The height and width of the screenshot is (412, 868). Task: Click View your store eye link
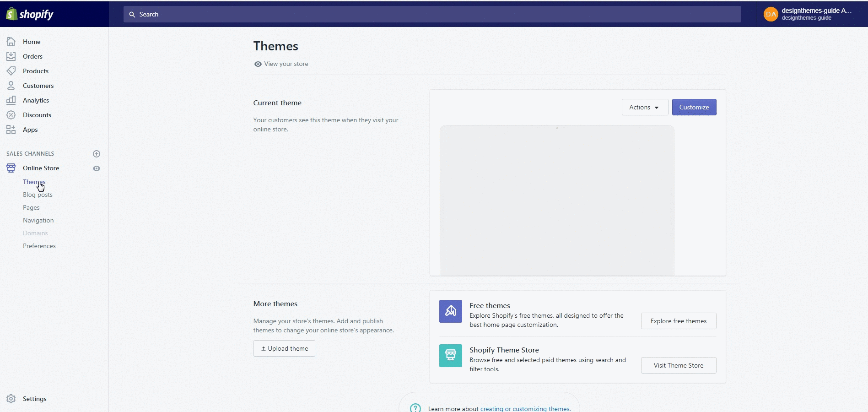(x=281, y=64)
